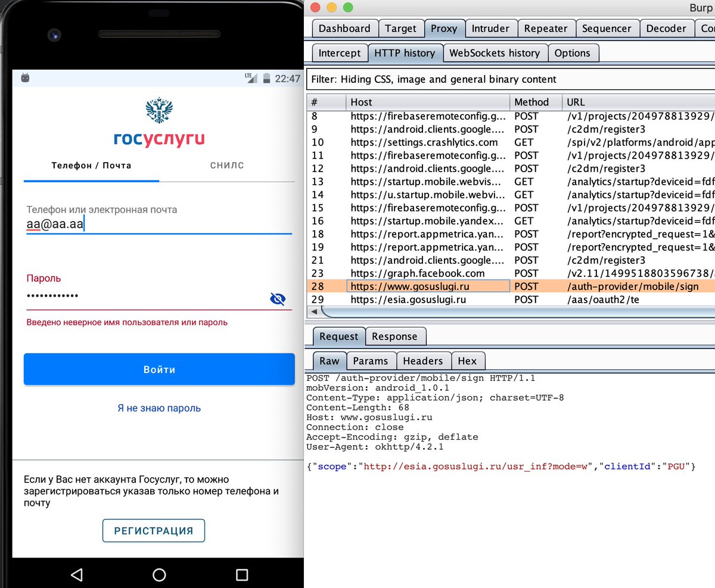Image resolution: width=715 pixels, height=588 pixels.
Task: Open the WebSockets history sub-tab
Action: click(495, 53)
